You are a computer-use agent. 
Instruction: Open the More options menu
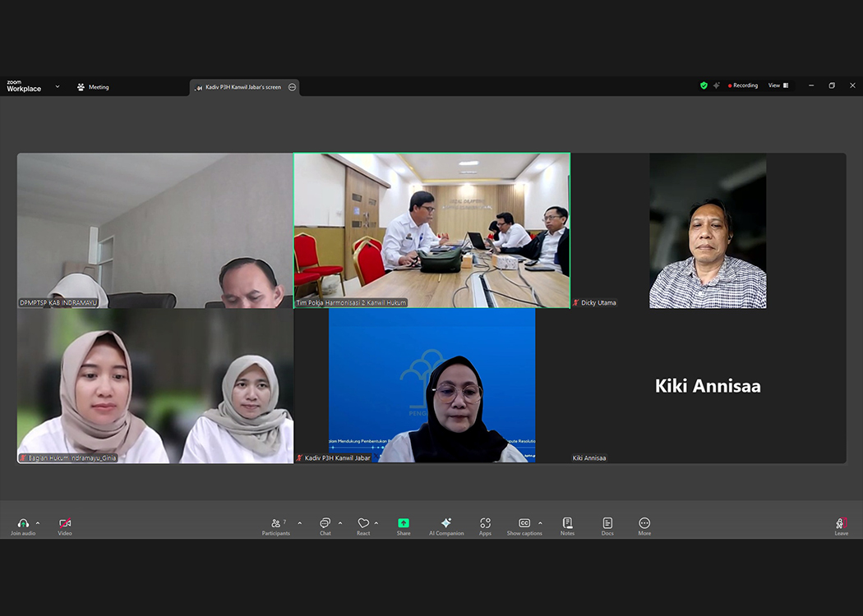(x=644, y=524)
